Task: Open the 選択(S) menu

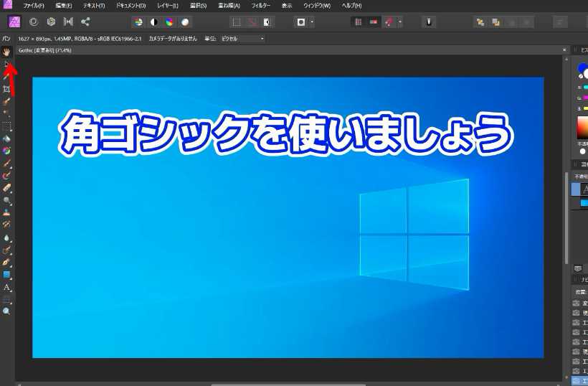Action: (x=198, y=6)
